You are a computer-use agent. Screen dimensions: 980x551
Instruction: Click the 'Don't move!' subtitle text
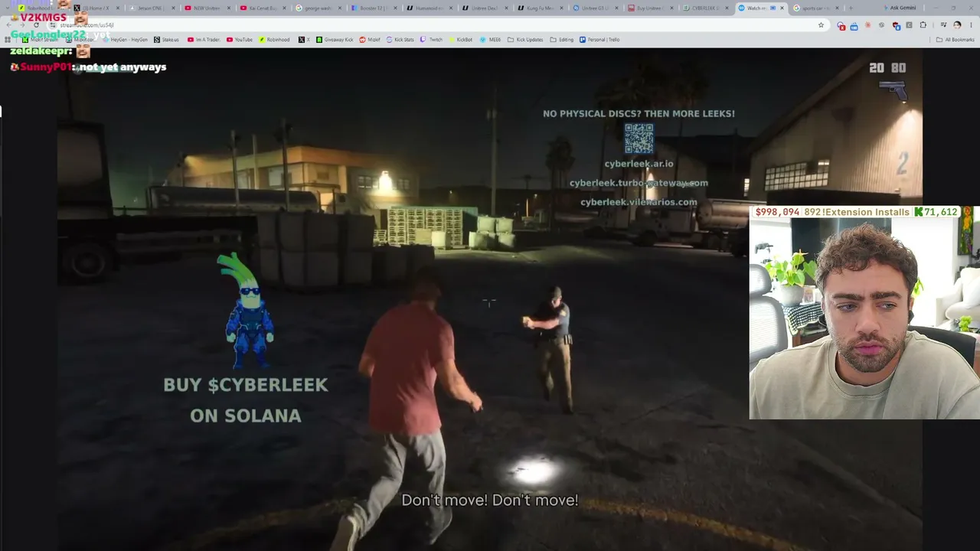(x=490, y=500)
